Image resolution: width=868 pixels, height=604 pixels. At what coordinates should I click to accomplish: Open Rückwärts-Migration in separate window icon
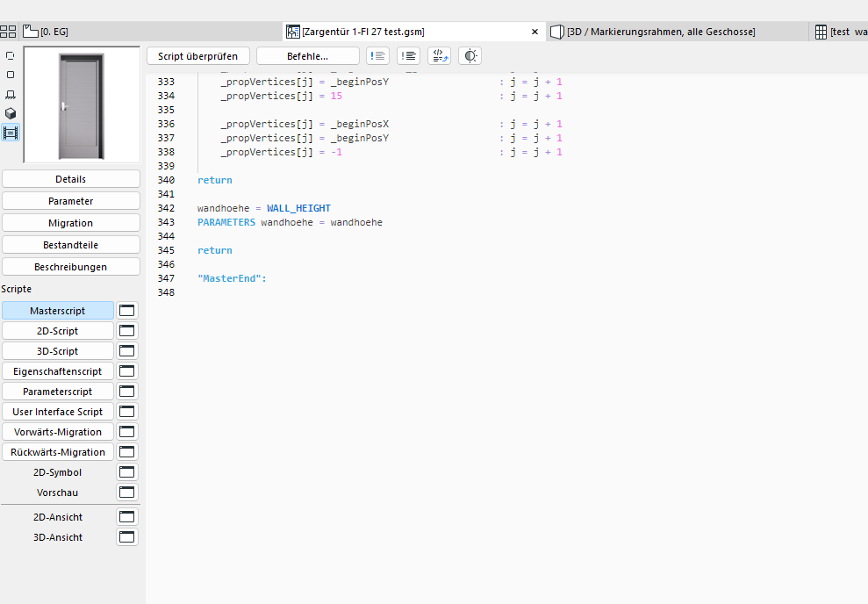click(126, 452)
